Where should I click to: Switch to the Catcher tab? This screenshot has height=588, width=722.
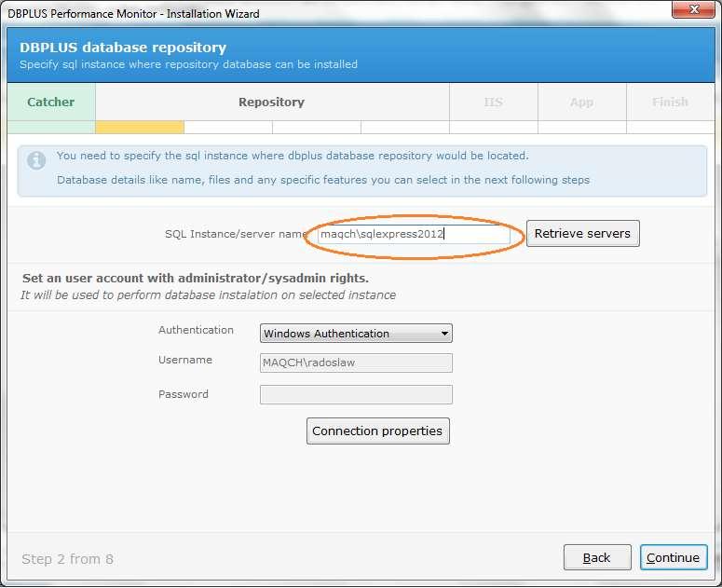tap(51, 102)
